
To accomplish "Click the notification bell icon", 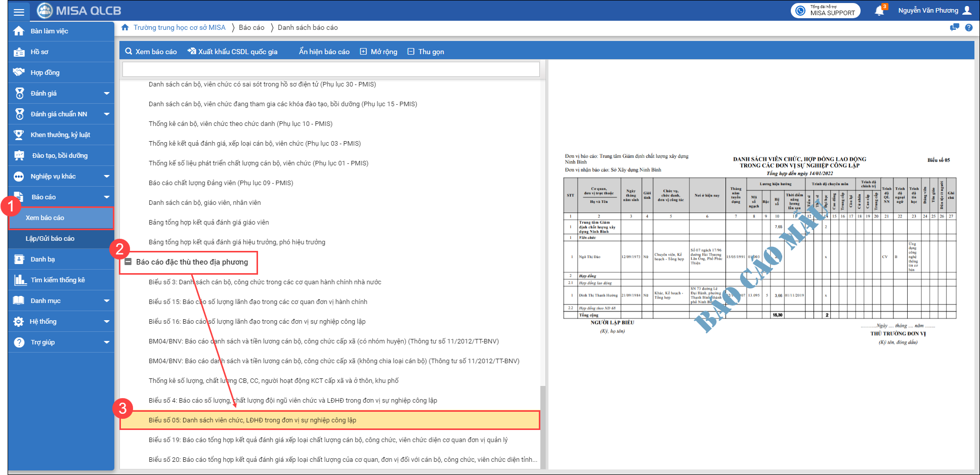I will pyautogui.click(x=879, y=11).
